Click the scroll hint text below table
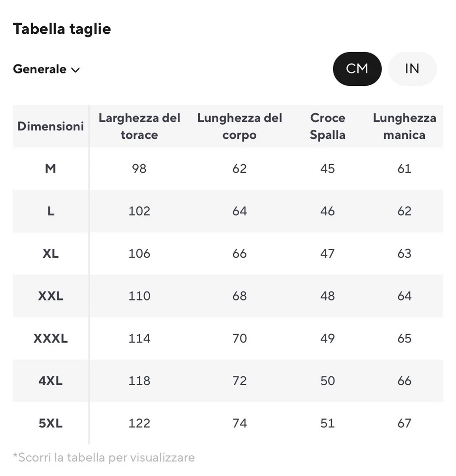456x476 pixels. (104, 457)
